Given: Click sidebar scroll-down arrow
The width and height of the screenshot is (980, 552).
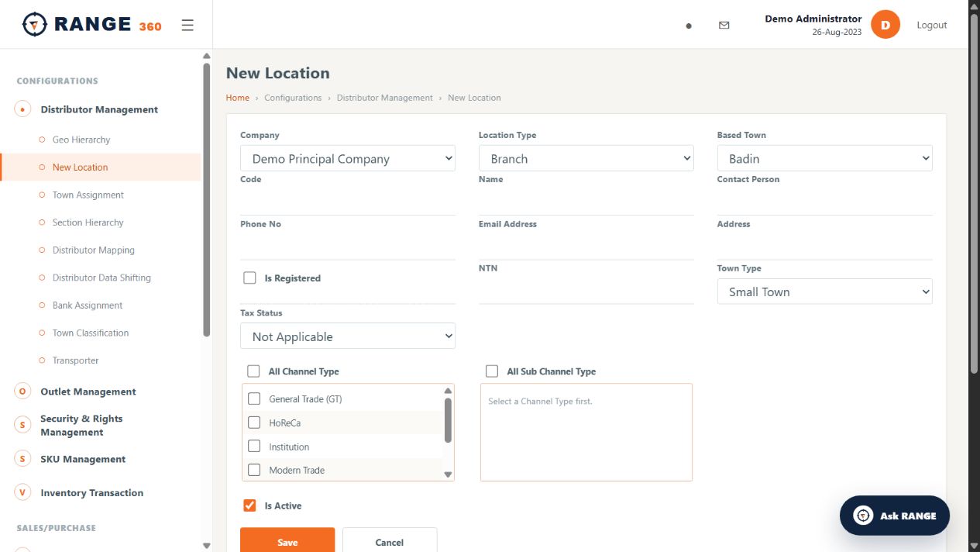Looking at the screenshot, I should point(206,546).
